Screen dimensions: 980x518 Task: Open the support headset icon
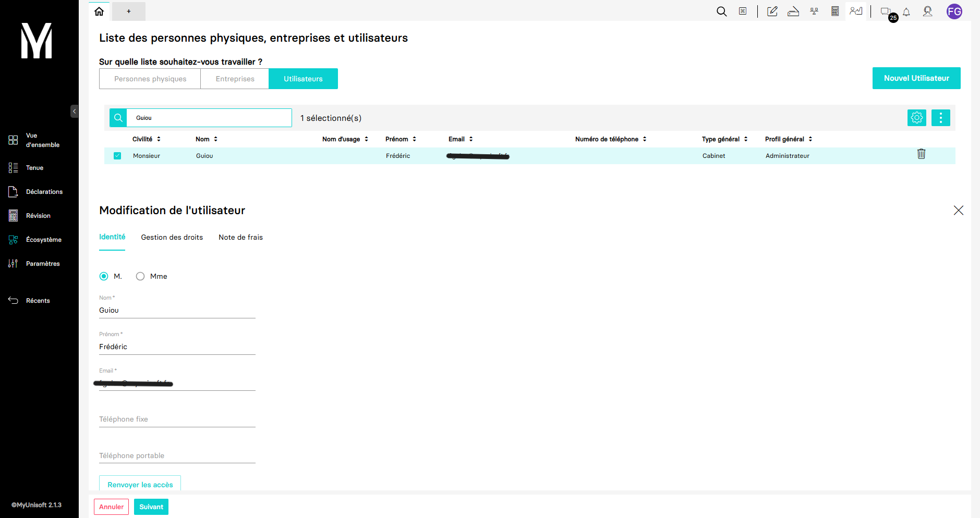pyautogui.click(x=928, y=11)
